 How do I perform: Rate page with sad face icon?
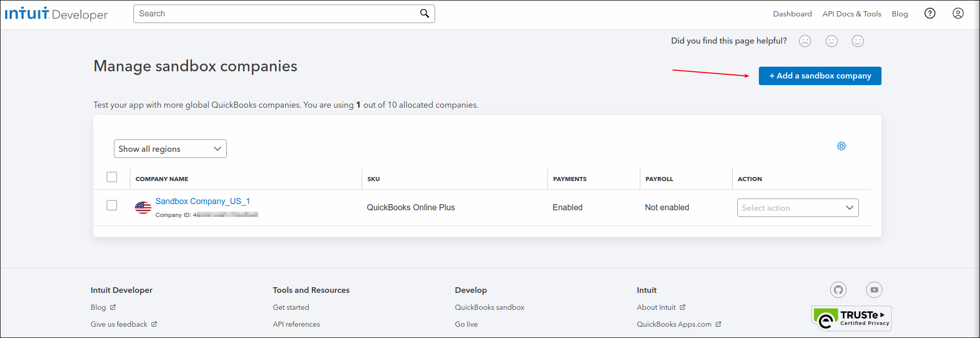[805, 41]
